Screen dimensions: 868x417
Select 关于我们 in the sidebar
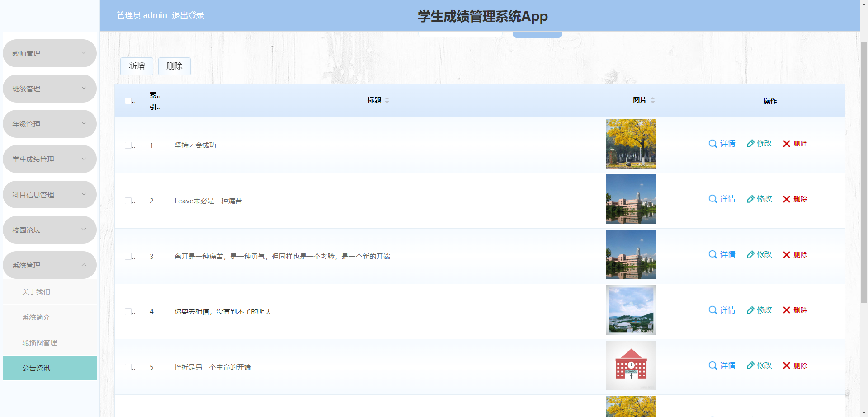pyautogui.click(x=36, y=292)
